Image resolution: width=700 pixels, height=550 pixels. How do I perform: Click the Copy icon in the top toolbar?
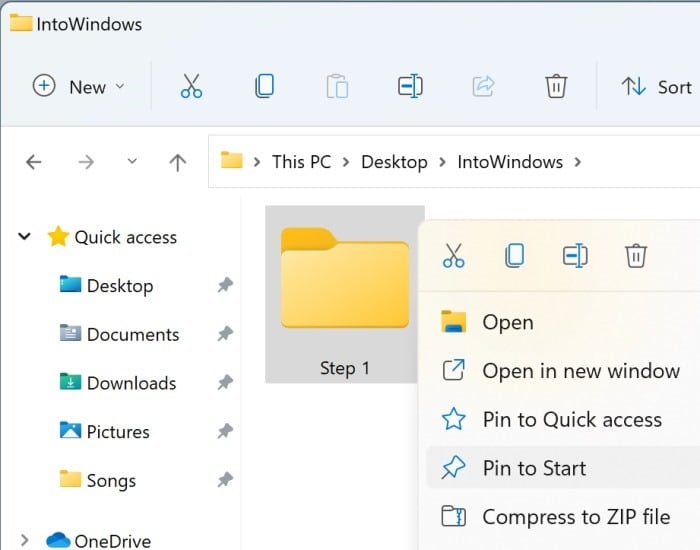coord(264,86)
